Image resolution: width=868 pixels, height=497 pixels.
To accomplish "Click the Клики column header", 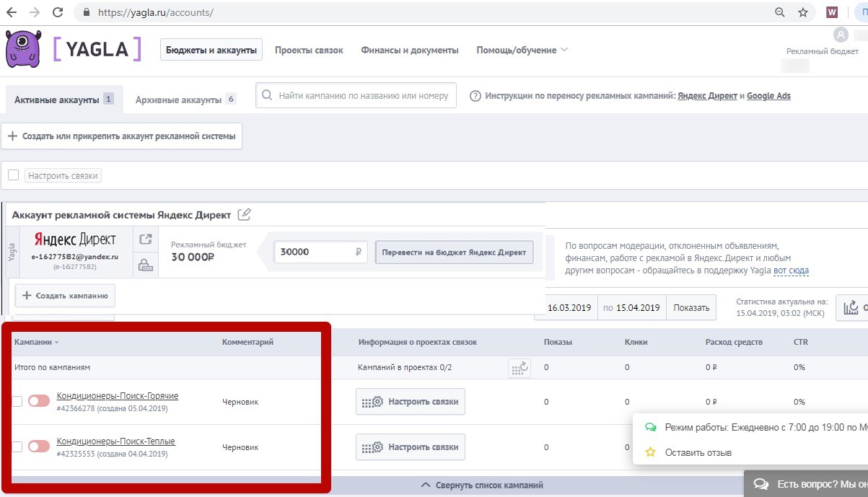I will tap(636, 342).
